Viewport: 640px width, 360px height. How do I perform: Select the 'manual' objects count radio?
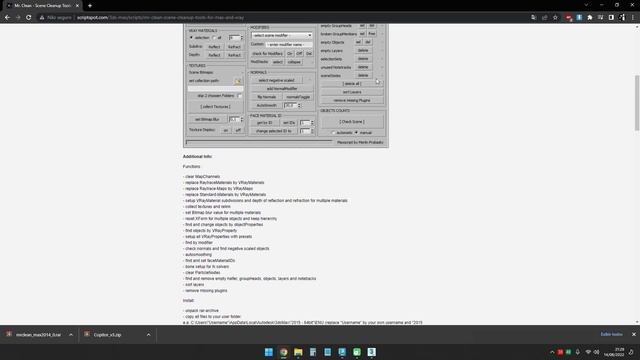pyautogui.click(x=356, y=133)
